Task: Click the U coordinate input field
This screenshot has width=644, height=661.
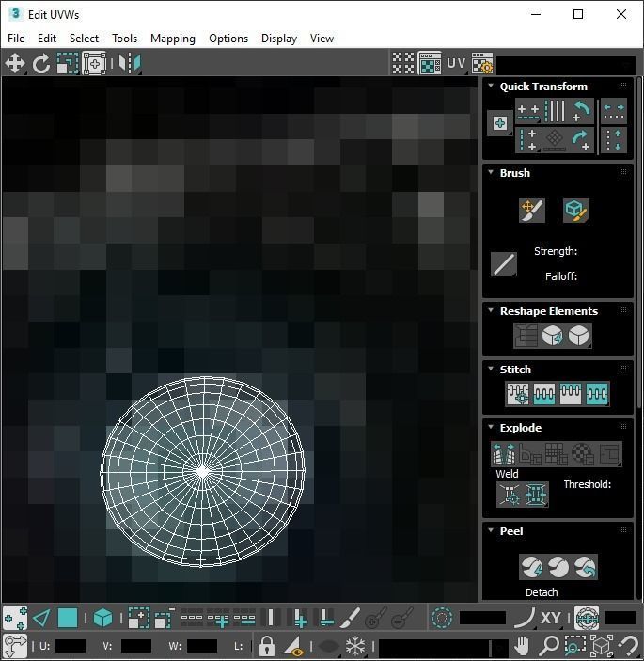Action: tap(71, 646)
